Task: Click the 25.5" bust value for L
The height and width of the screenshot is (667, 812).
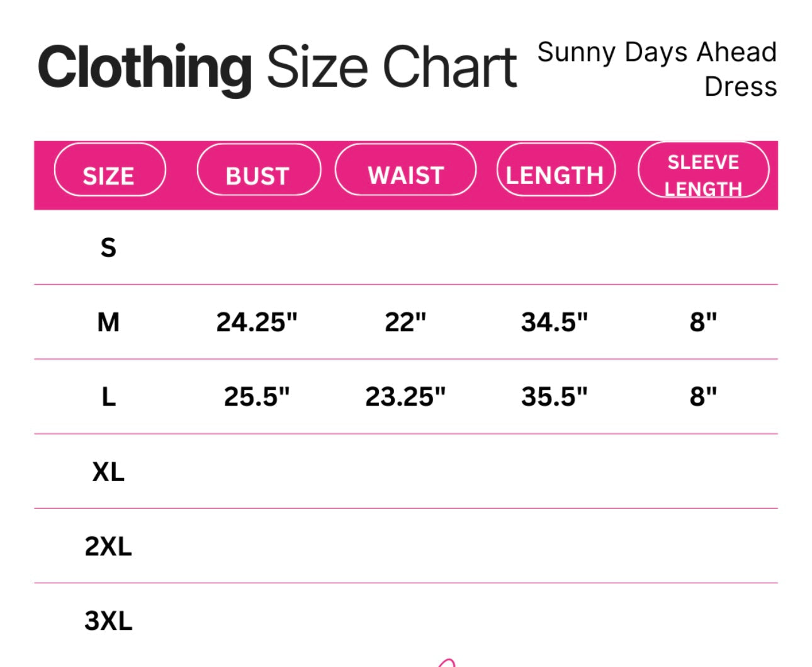Action: tap(256, 397)
